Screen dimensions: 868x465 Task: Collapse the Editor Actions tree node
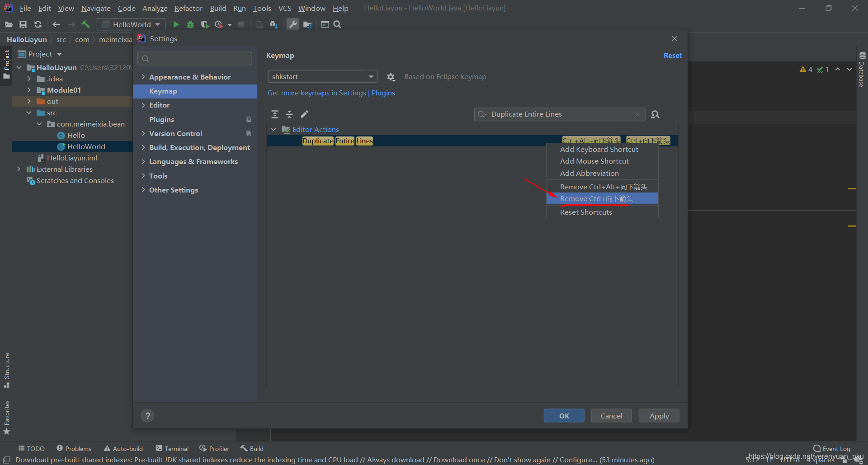point(274,129)
